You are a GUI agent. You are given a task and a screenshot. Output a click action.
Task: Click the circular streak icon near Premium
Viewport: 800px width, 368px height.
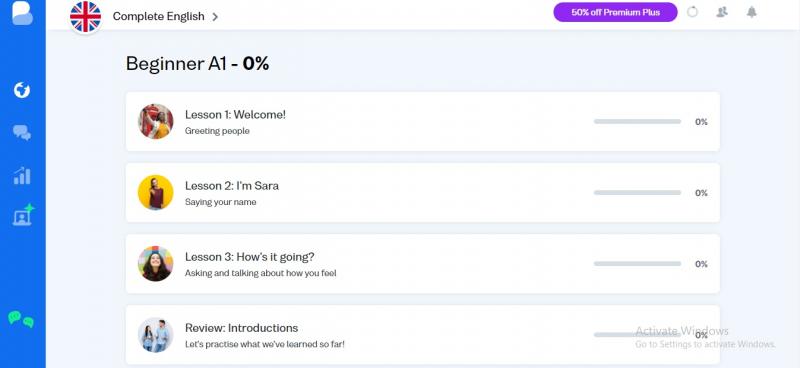[692, 12]
